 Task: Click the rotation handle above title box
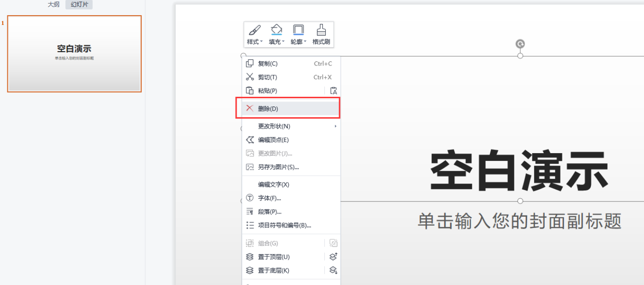pos(520,44)
